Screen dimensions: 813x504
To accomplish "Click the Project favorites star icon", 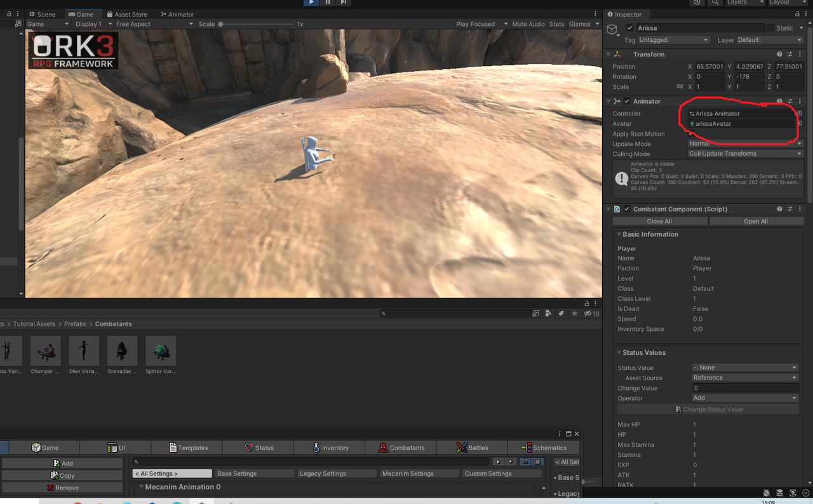I will [x=575, y=314].
